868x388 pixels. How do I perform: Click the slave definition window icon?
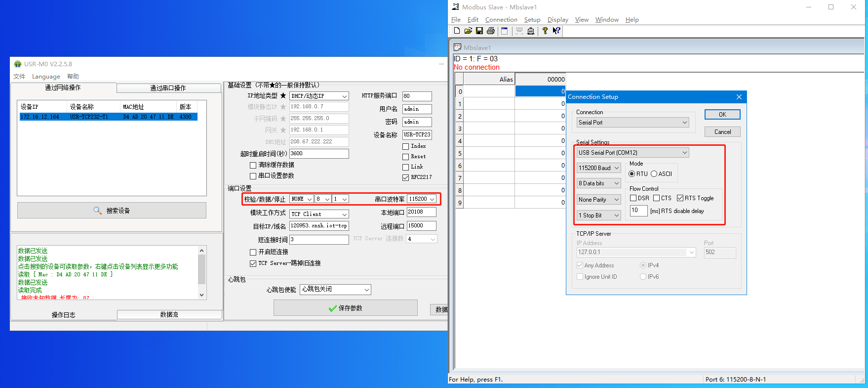504,31
